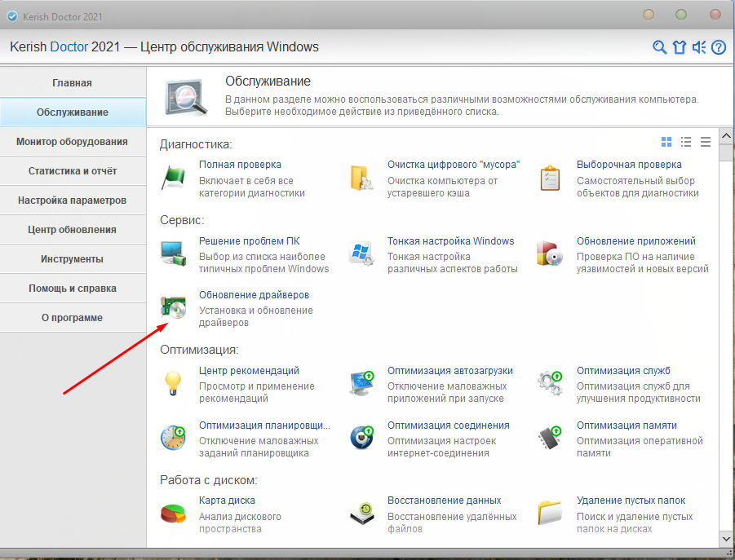
Task: Open the skins shirt icon in header
Action: 680,46
